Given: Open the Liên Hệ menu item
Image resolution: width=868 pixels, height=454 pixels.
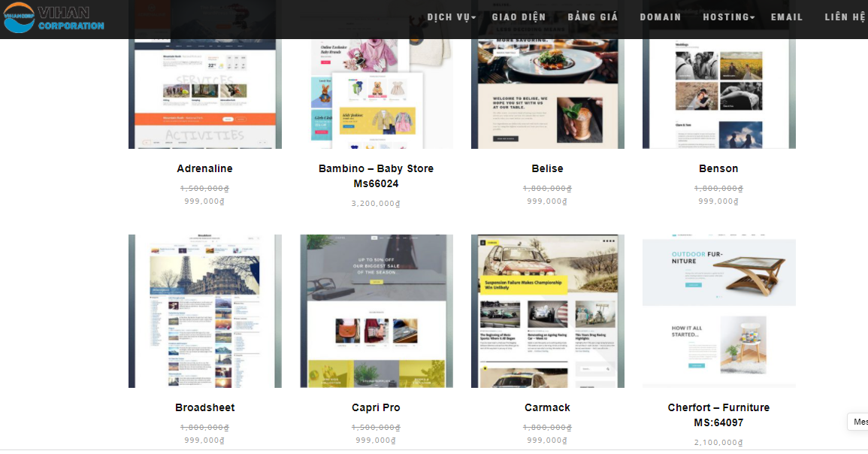Looking at the screenshot, I should pyautogui.click(x=845, y=17).
